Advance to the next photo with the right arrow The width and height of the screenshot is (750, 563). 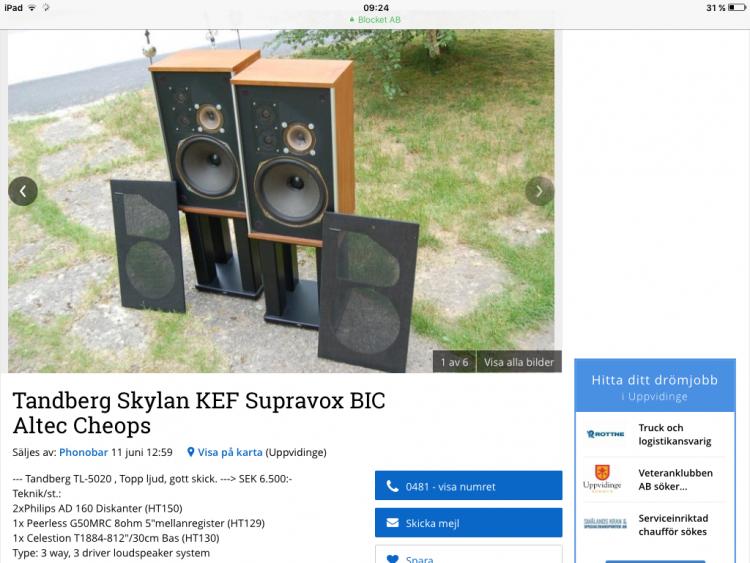click(540, 191)
